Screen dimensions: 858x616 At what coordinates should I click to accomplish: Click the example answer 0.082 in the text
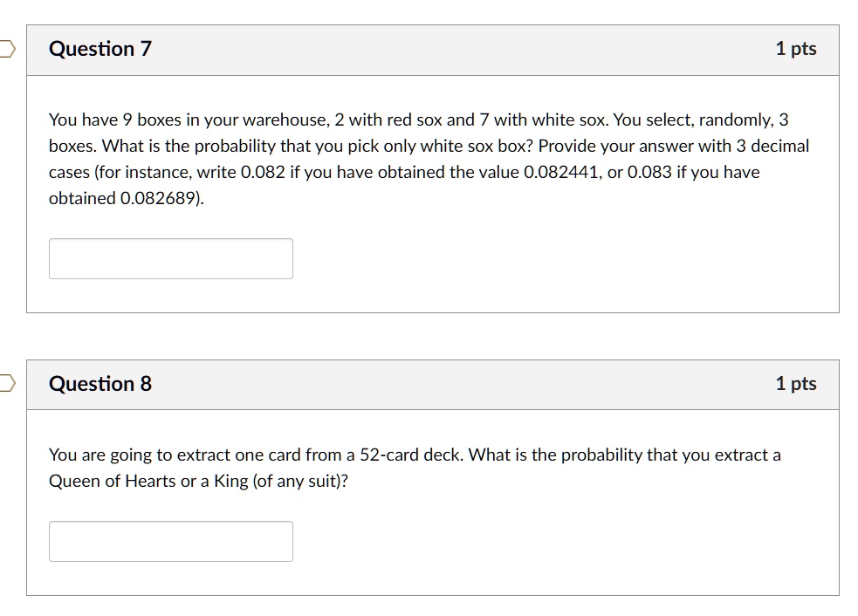click(263, 173)
